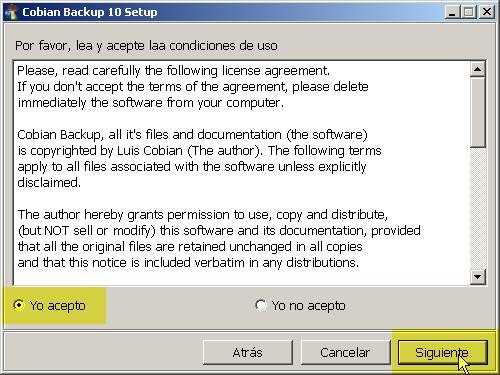Click the license scrollbar up arrow
The width and height of the screenshot is (500, 375).
(478, 69)
